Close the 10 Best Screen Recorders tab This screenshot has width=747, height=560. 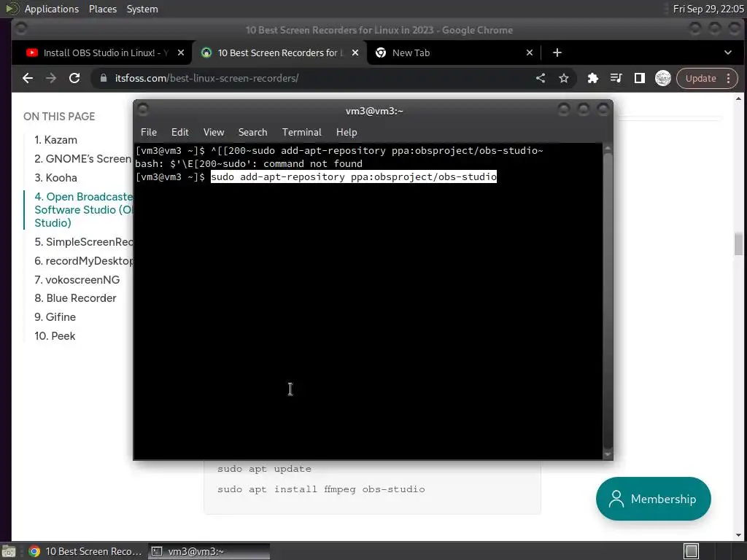pyautogui.click(x=355, y=52)
